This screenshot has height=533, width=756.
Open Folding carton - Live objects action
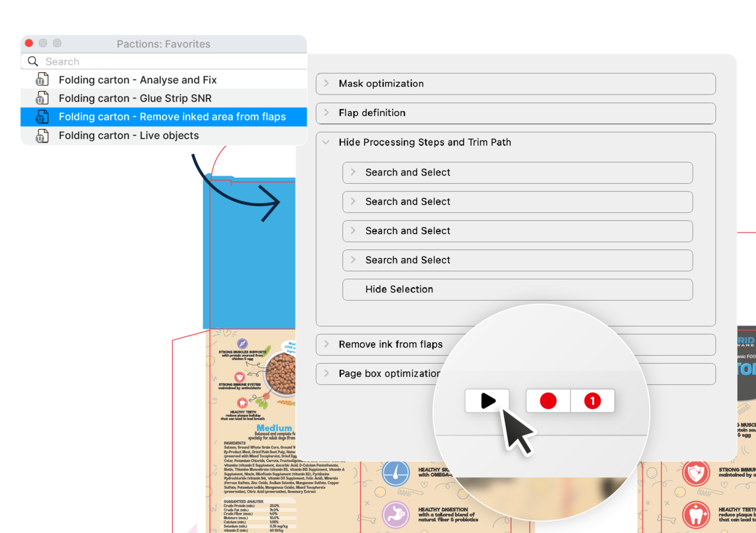164,135
